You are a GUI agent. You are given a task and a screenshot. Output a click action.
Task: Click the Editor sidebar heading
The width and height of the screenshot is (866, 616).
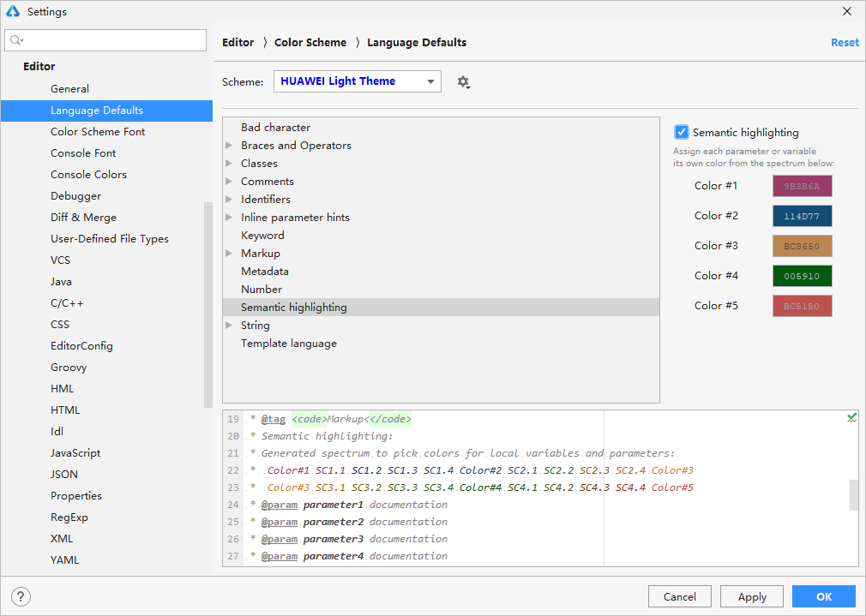39,66
